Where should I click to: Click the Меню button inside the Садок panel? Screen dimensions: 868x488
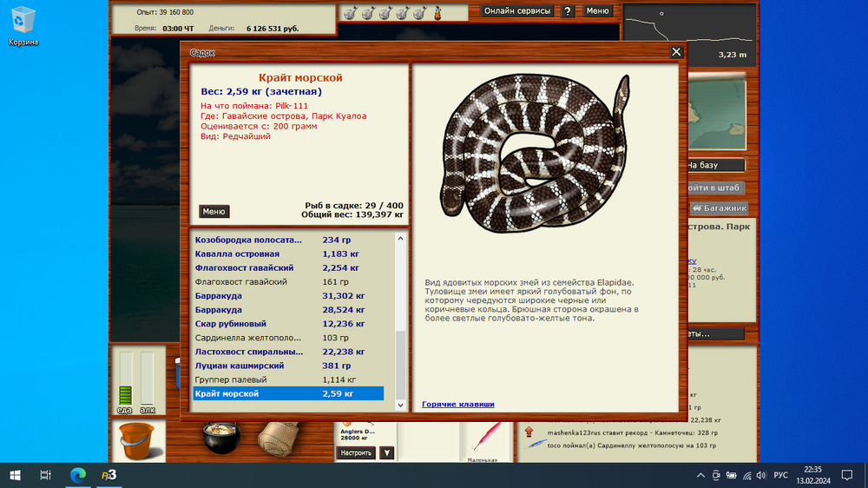tap(214, 212)
